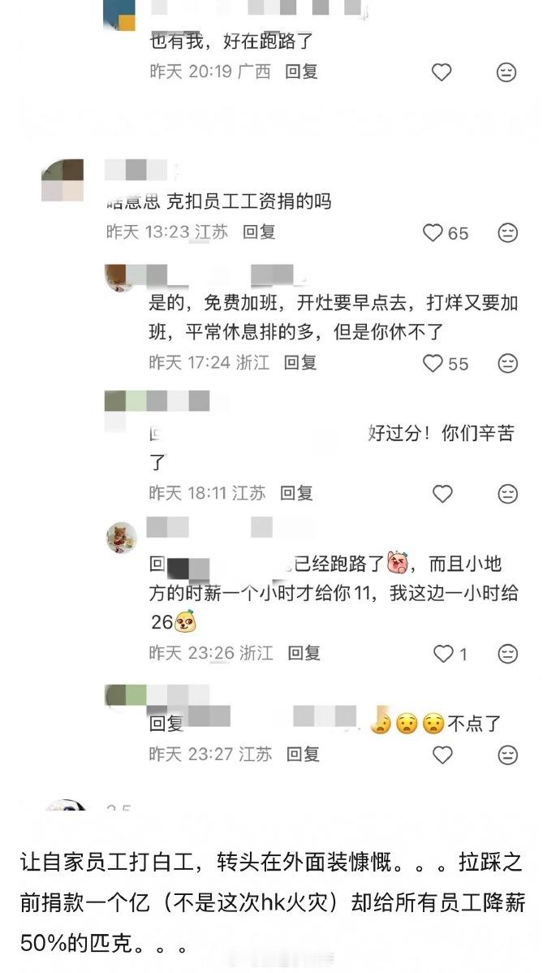
Task: Dislike the 广西 comment posted at 20:19
Action: click(x=506, y=72)
